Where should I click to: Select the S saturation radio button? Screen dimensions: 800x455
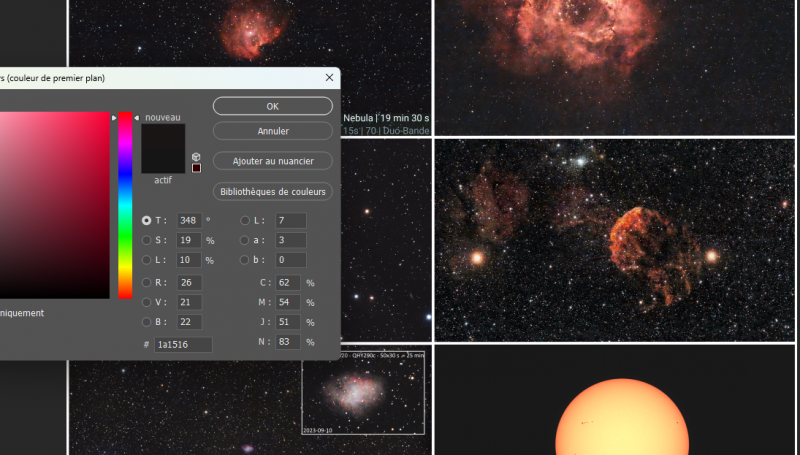point(146,240)
